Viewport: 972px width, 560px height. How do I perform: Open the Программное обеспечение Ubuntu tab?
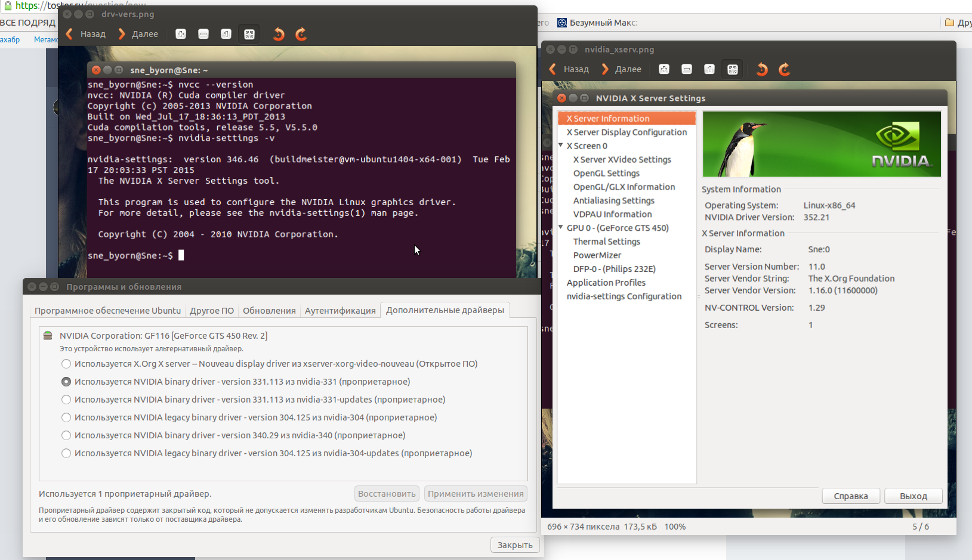107,311
